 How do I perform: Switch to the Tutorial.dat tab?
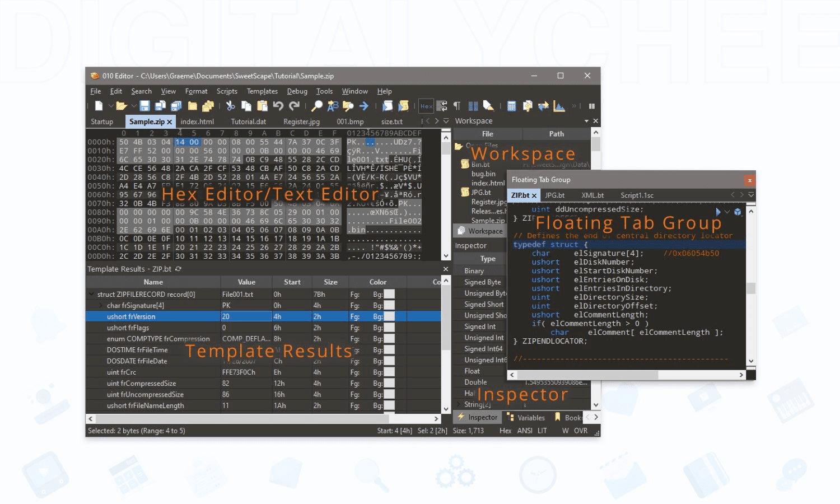248,122
